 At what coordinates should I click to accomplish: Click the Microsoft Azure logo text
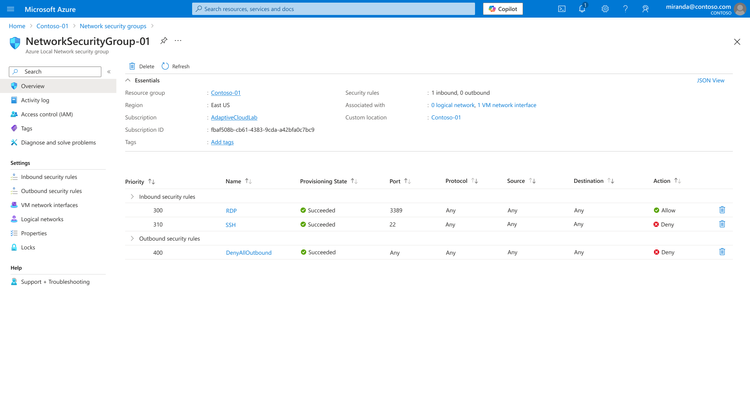[x=50, y=9]
